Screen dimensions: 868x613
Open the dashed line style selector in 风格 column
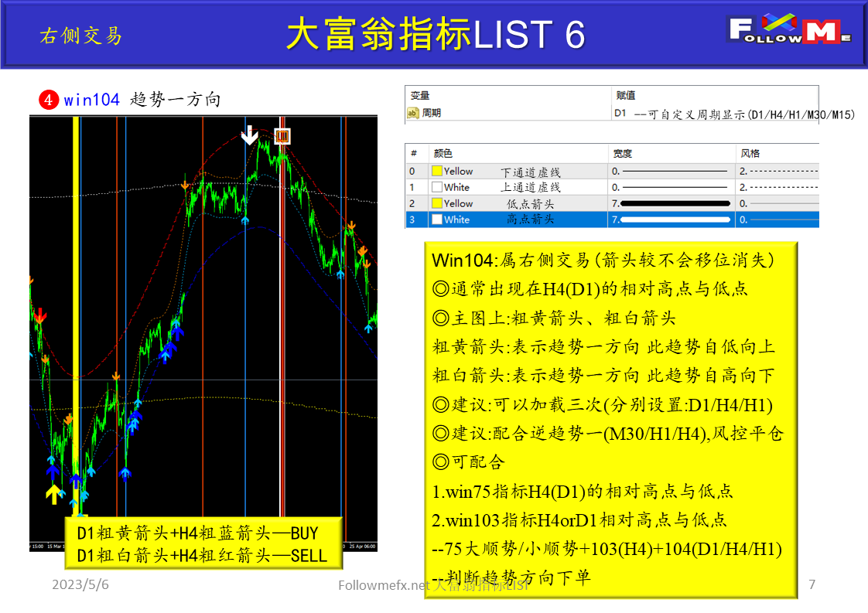coord(774,170)
